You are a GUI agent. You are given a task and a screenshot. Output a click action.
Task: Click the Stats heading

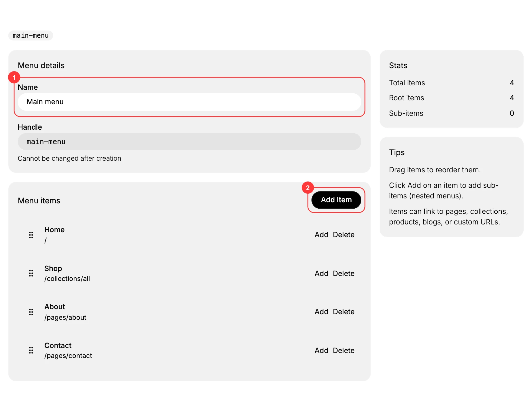point(398,65)
